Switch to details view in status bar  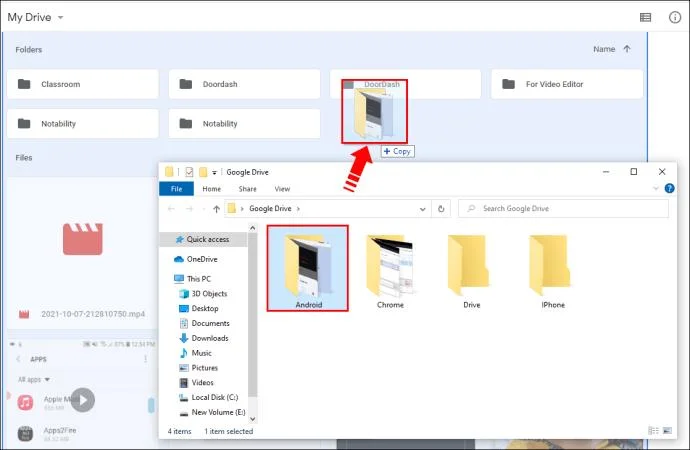coord(653,431)
